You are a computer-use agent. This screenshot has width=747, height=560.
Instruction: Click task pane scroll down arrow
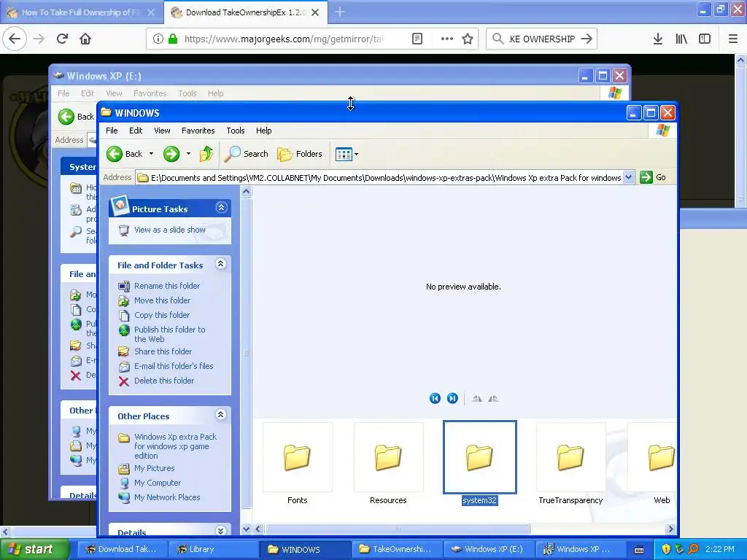click(247, 529)
